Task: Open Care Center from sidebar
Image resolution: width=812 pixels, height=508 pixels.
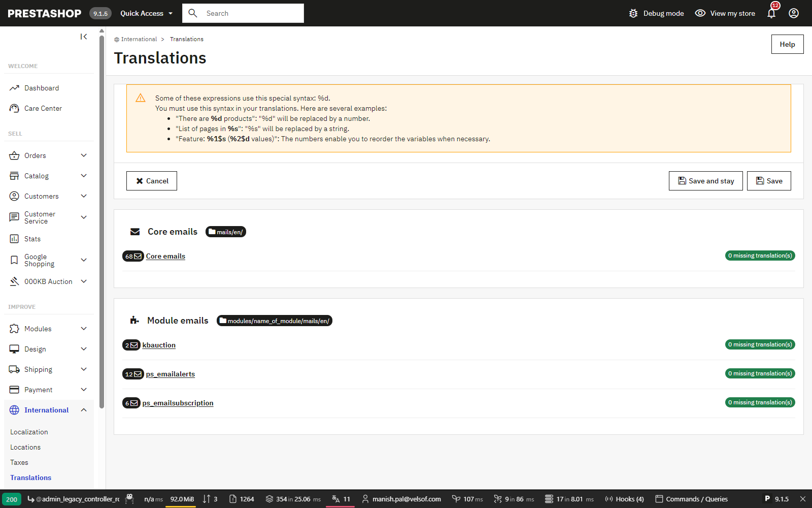Action: [43, 108]
